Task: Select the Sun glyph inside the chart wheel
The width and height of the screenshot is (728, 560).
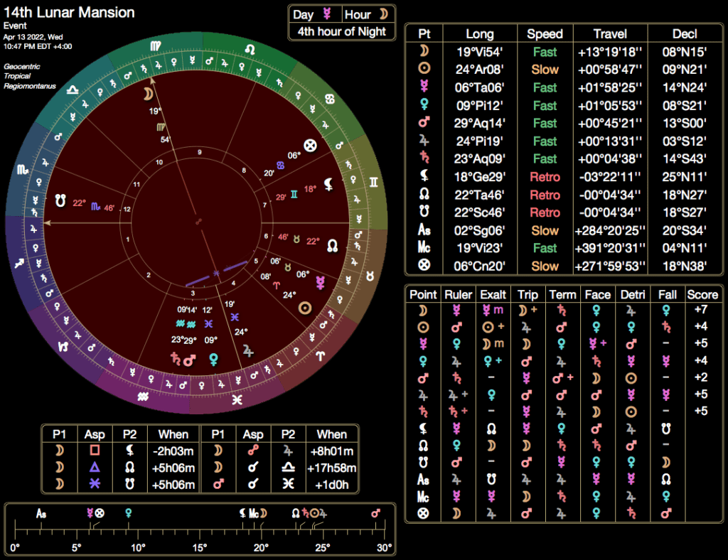Action: point(306,308)
